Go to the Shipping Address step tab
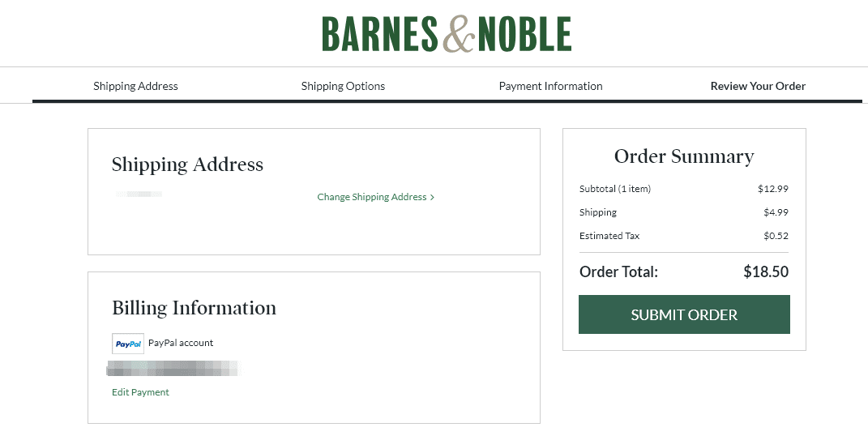Image resolution: width=868 pixels, height=436 pixels. click(x=135, y=86)
